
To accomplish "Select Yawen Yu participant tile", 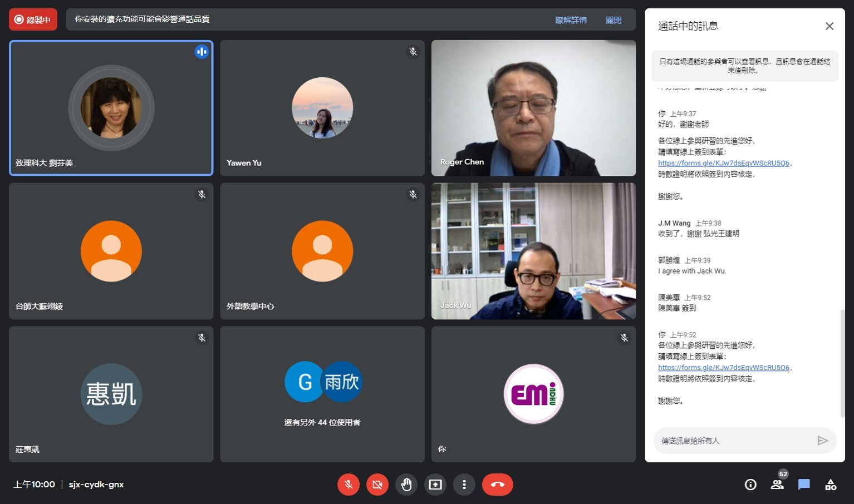I will [x=322, y=108].
